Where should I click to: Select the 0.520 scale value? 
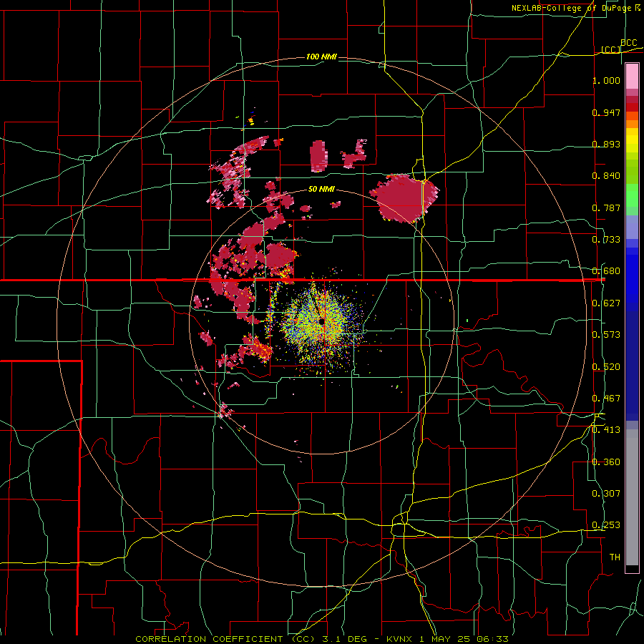[606, 367]
